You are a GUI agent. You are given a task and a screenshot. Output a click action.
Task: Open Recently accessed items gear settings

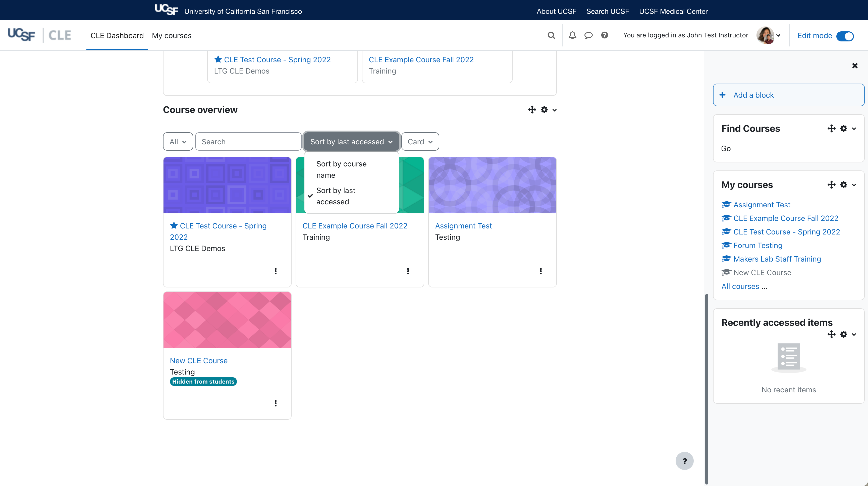(843, 334)
